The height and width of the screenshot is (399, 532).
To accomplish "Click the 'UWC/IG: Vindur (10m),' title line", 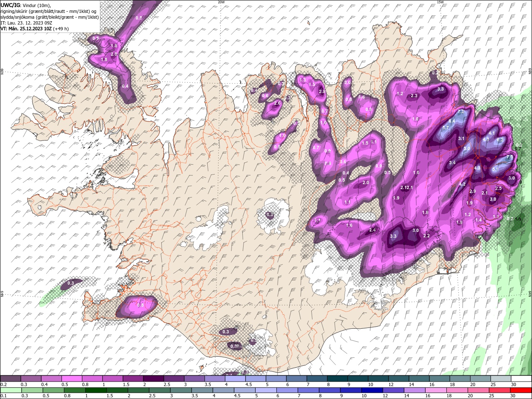I will 26,5.
